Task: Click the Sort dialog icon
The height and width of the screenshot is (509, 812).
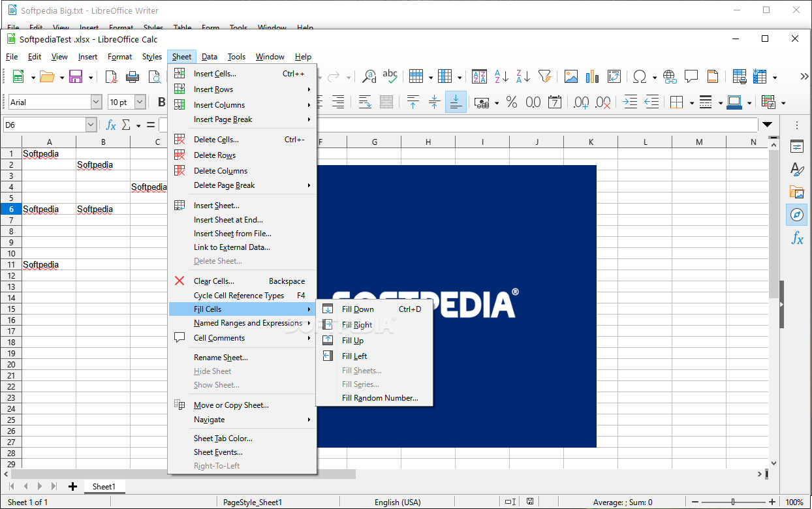Action: click(x=479, y=77)
